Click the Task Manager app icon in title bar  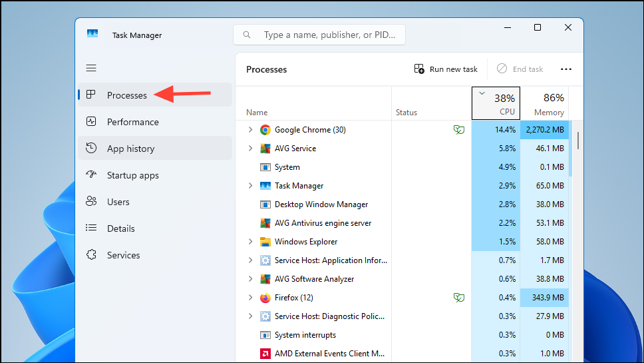coord(92,34)
